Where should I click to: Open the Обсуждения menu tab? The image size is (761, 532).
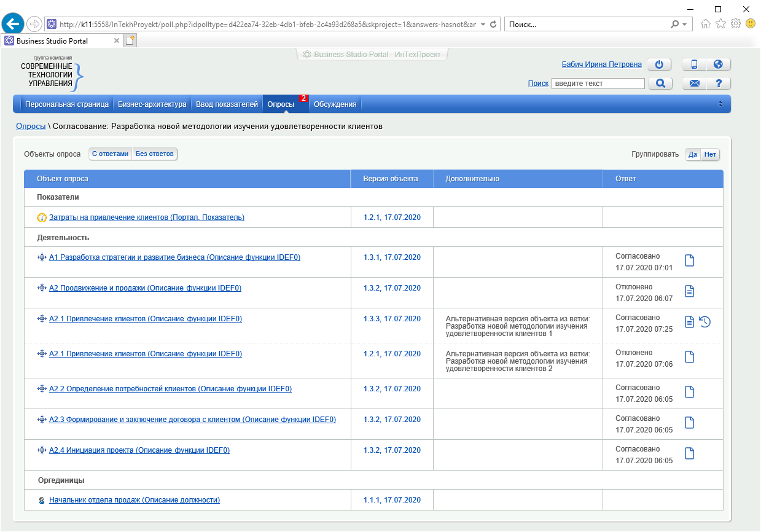[x=335, y=104]
